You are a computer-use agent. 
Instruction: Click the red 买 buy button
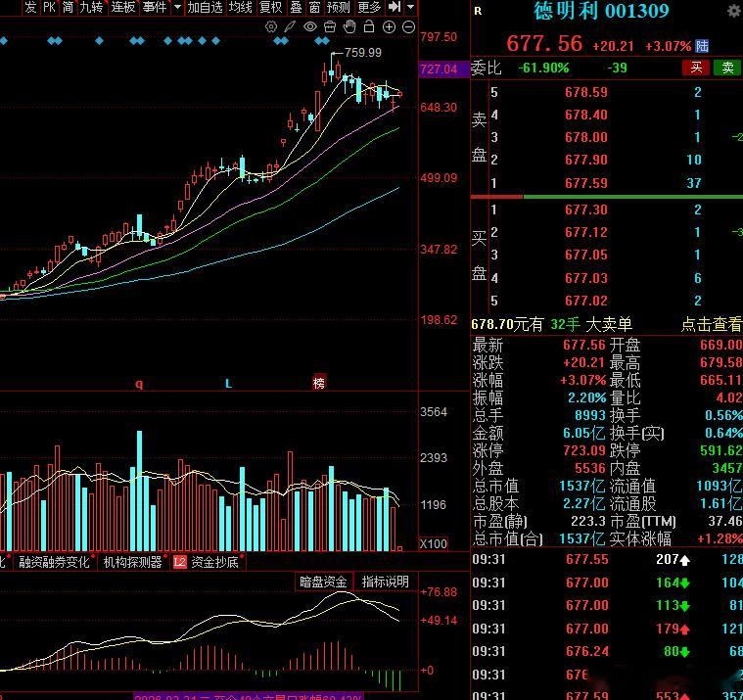696,68
